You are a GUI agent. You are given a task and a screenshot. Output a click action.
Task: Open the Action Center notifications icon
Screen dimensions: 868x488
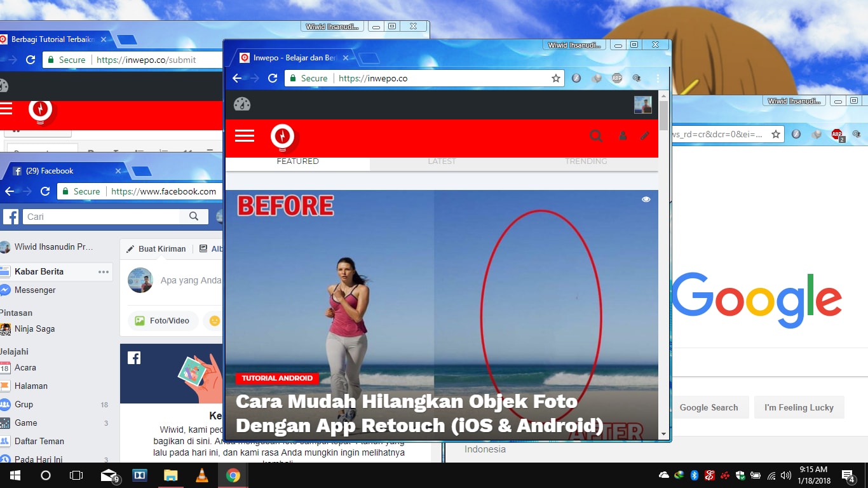[848, 475]
